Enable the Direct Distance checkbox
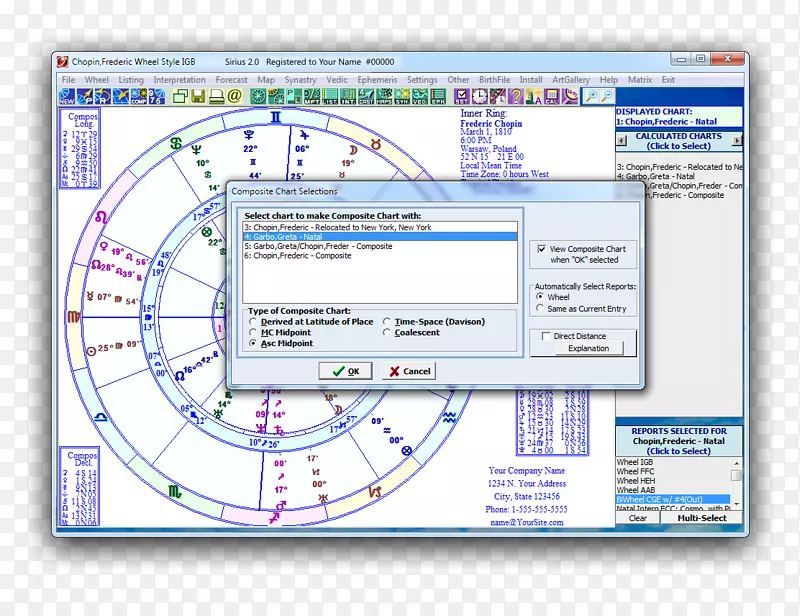 coord(543,337)
